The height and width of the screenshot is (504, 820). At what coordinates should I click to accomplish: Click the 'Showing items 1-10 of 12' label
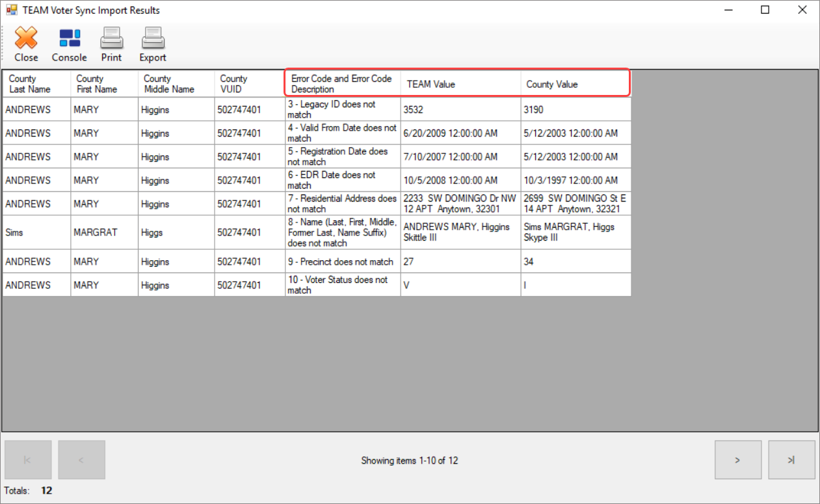point(410,460)
